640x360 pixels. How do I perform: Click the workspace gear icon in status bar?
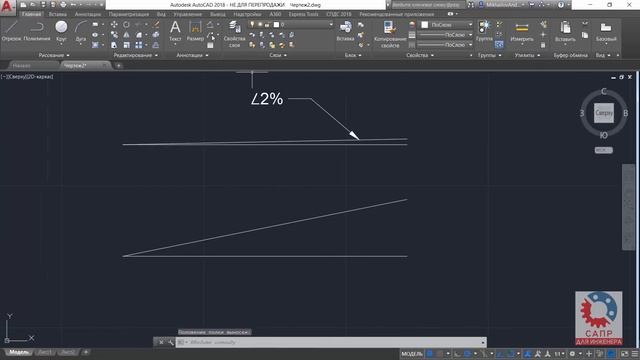[x=572, y=353]
